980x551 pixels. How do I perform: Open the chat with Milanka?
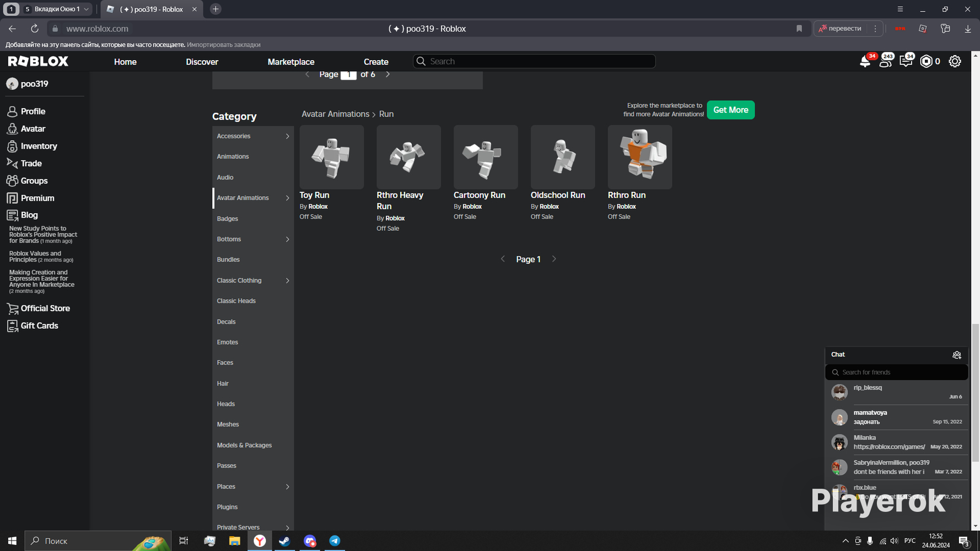[896, 442]
